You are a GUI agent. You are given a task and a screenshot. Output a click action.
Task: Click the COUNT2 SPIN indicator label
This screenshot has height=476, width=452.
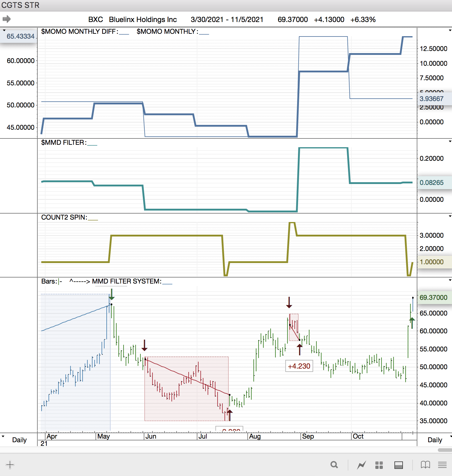pos(64,217)
